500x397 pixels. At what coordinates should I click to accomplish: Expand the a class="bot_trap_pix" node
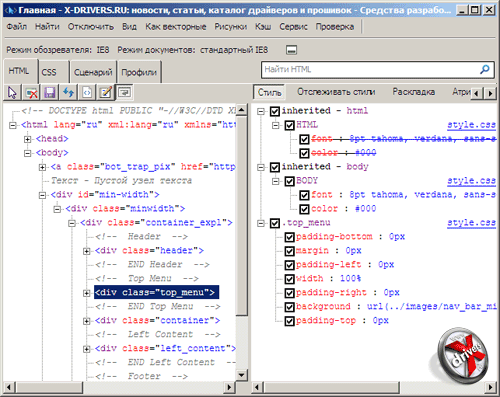tap(42, 167)
